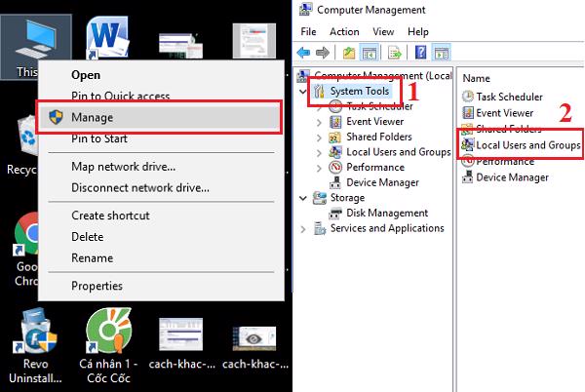Expand the Event Viewer tree node

[321, 122]
